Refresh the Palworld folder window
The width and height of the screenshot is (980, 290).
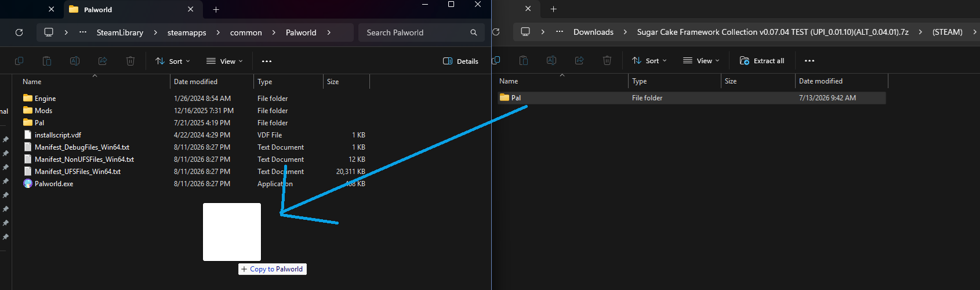coord(19,32)
